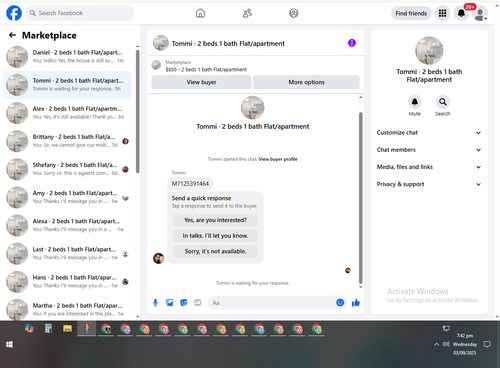500x368 pixels.
Task: Search in conversation with magnifier icon
Action: (x=443, y=102)
